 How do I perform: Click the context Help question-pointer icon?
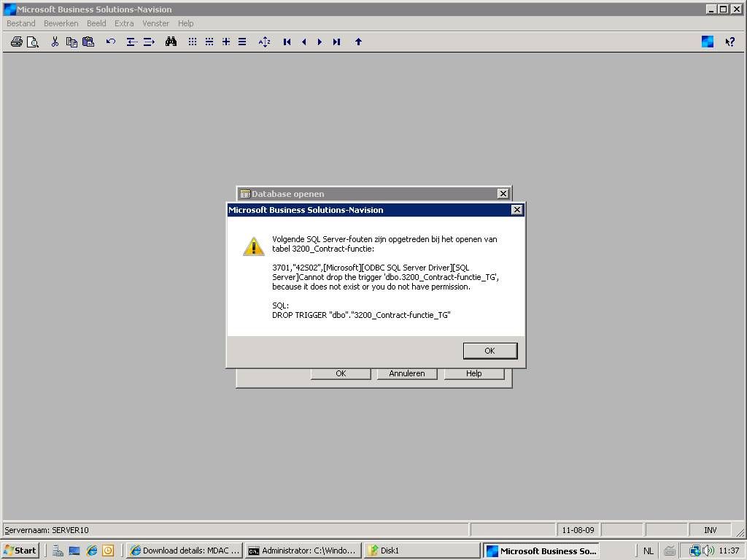(x=729, y=42)
